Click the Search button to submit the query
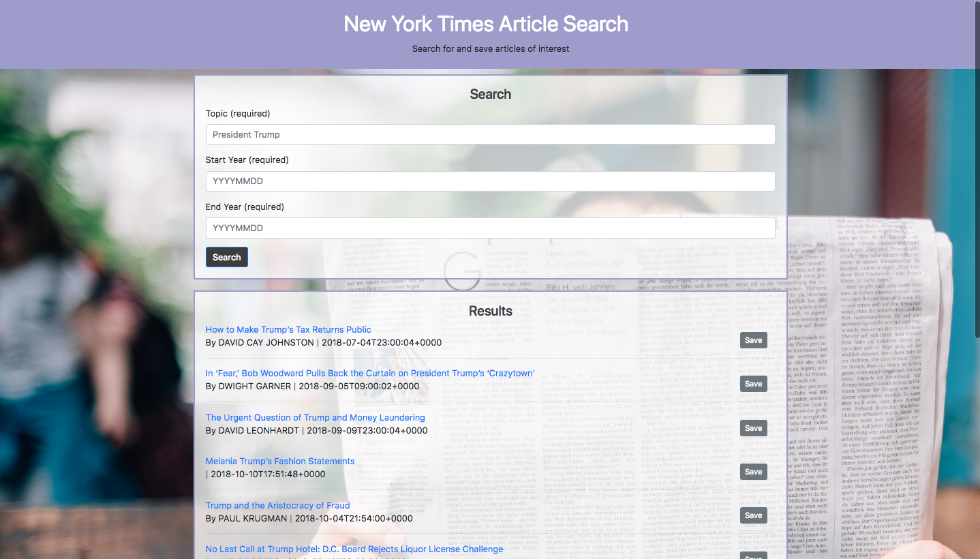 [x=226, y=257]
